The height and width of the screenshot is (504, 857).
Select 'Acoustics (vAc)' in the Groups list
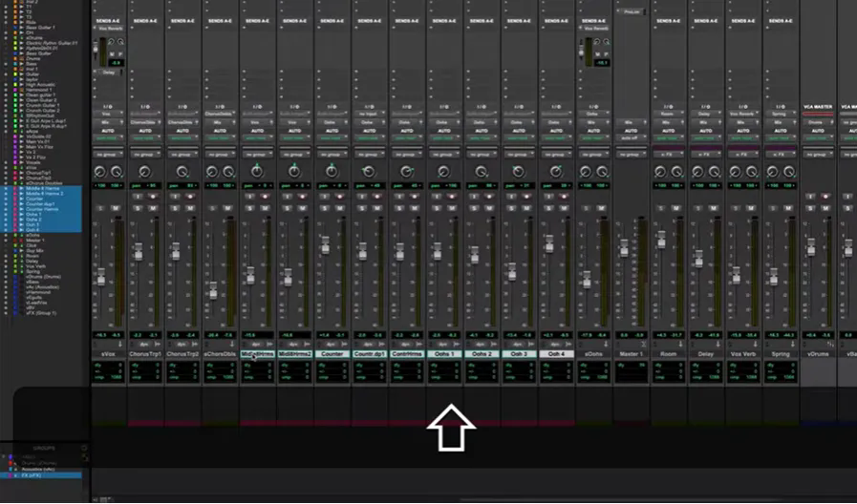tap(37, 469)
